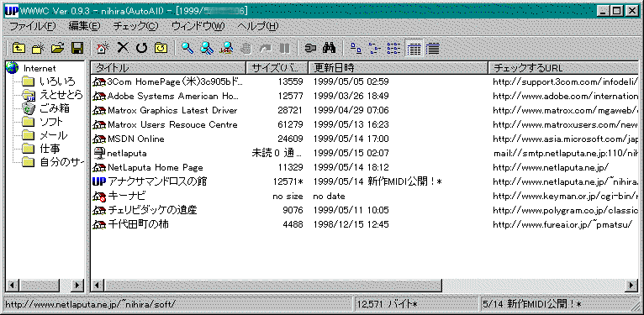644x315 pixels.
Task: Sort by the サイズ column header
Action: click(277, 68)
